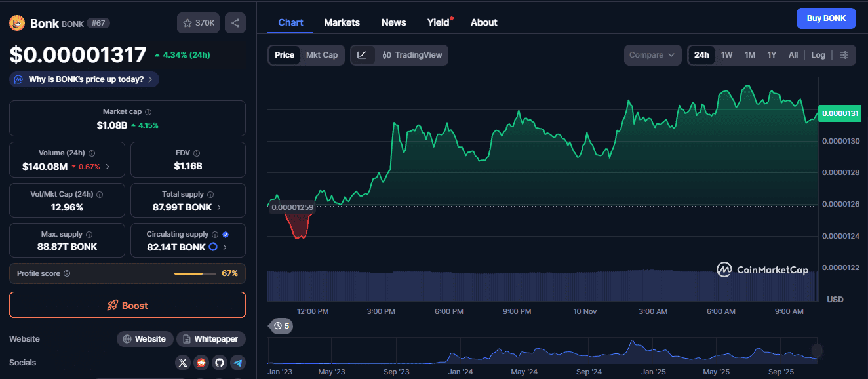This screenshot has width=868, height=379.
Task: Open the Yield tab
Action: [x=439, y=22]
